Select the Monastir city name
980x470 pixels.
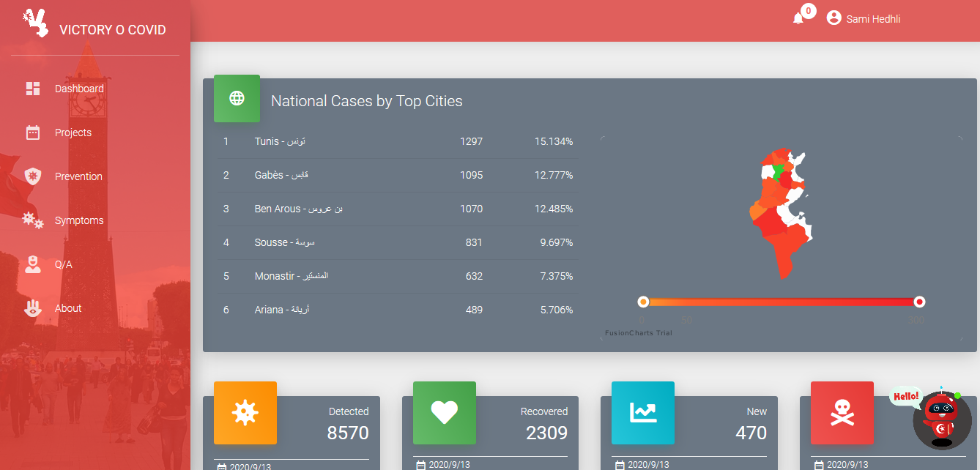point(292,276)
